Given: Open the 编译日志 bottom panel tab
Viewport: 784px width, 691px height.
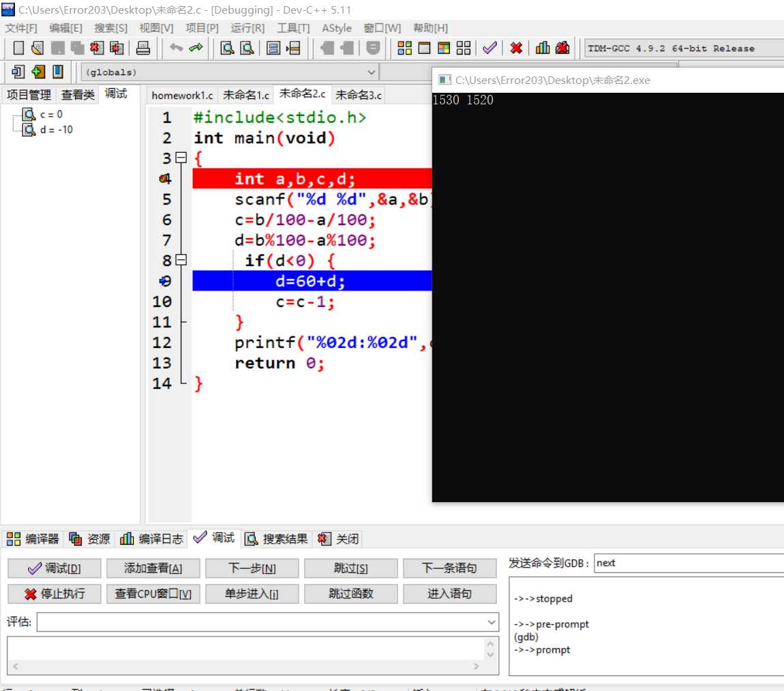Looking at the screenshot, I should [x=151, y=539].
